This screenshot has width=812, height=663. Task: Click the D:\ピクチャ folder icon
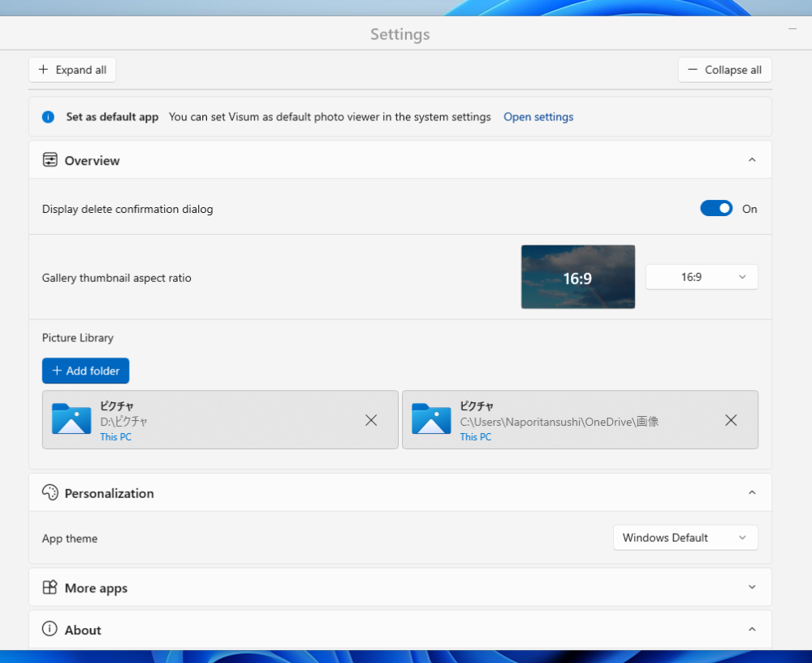click(x=71, y=419)
